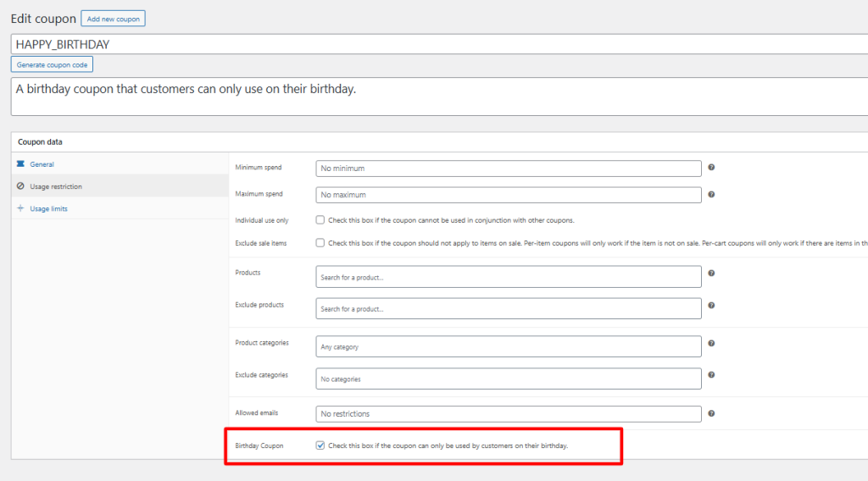
Task: Click the Birthday Coupon label text
Action: click(259, 445)
